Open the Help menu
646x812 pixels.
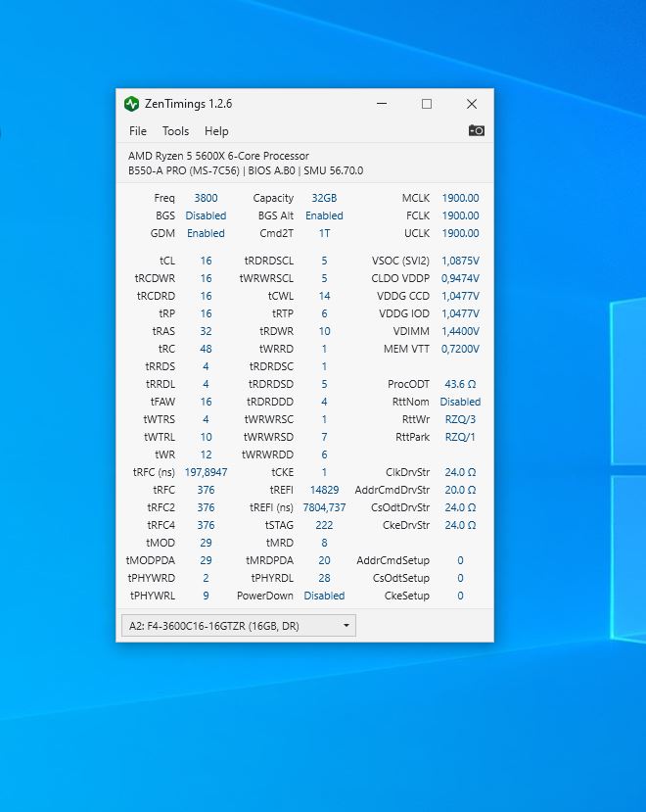(216, 131)
